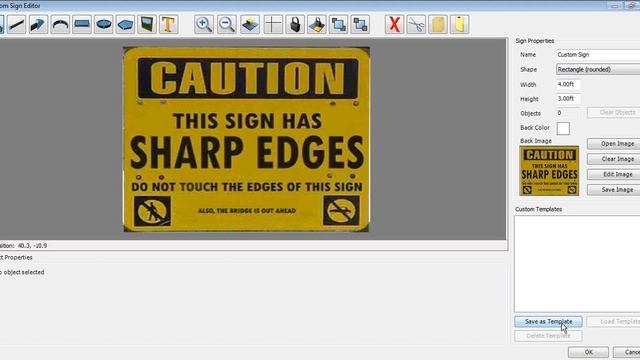Select the blue rectangle shape tool

coord(82,24)
